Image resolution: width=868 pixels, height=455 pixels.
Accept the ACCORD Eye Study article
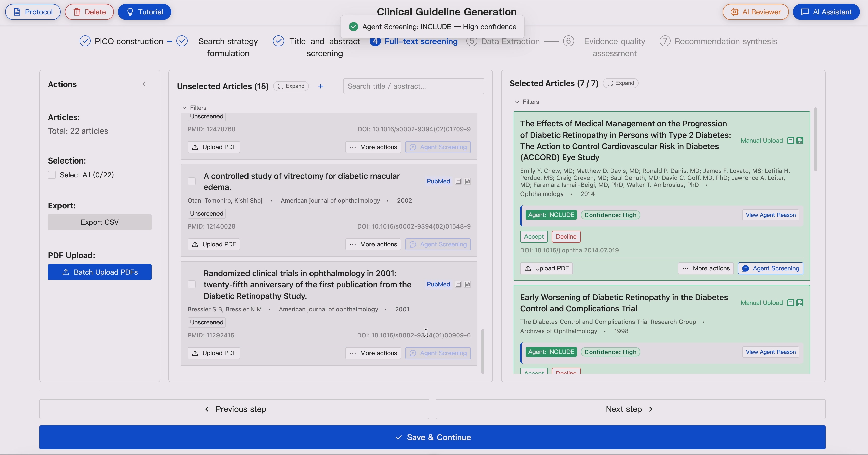click(x=534, y=237)
